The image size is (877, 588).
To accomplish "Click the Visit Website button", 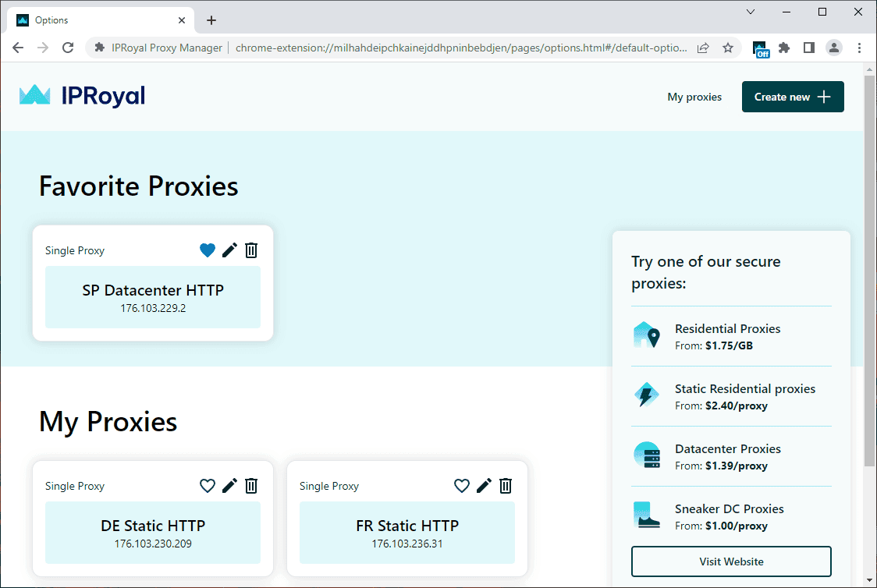I will click(x=731, y=561).
